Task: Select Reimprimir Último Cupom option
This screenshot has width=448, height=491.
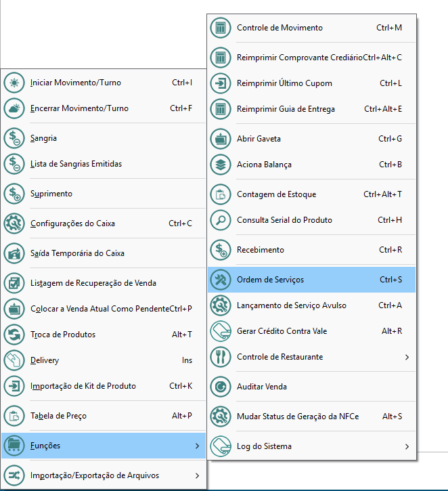Action: click(284, 83)
